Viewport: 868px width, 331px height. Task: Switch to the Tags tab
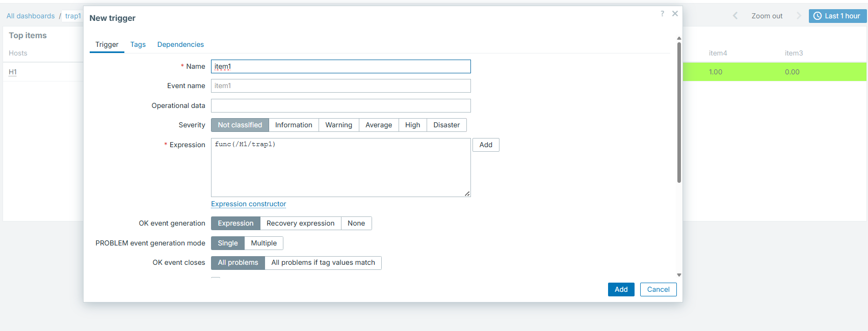coord(138,45)
